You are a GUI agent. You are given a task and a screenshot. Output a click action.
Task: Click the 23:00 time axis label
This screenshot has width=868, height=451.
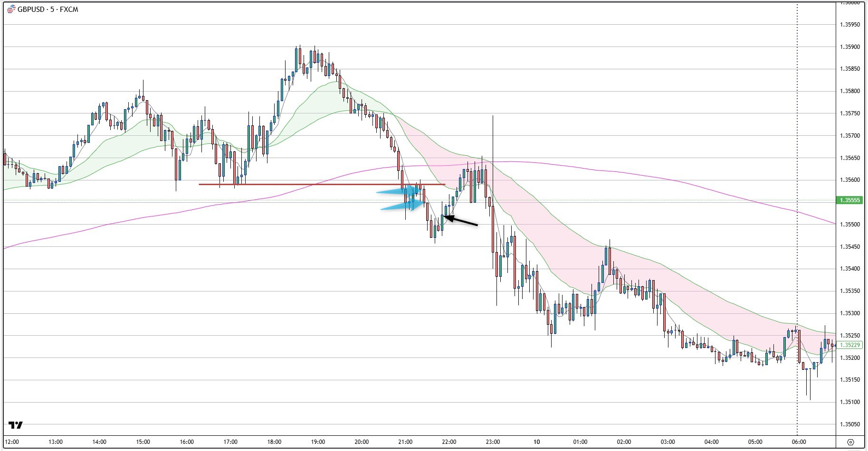pyautogui.click(x=493, y=442)
